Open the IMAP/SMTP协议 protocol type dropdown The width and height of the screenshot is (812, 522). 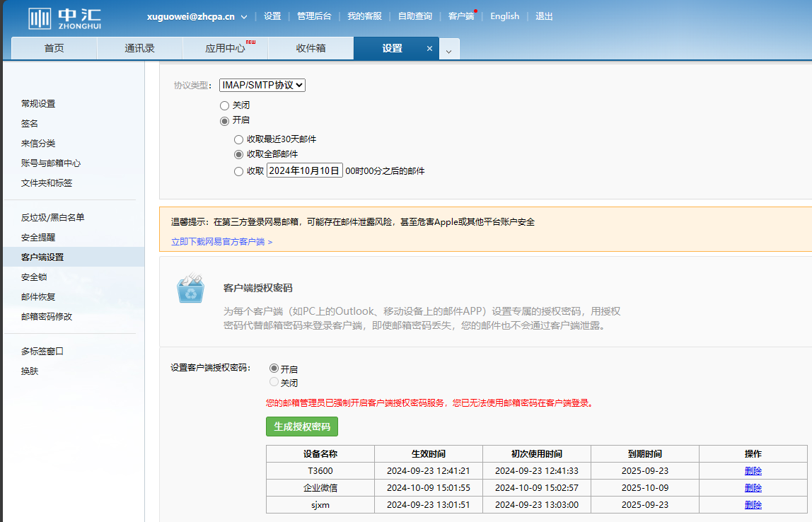[x=262, y=85]
